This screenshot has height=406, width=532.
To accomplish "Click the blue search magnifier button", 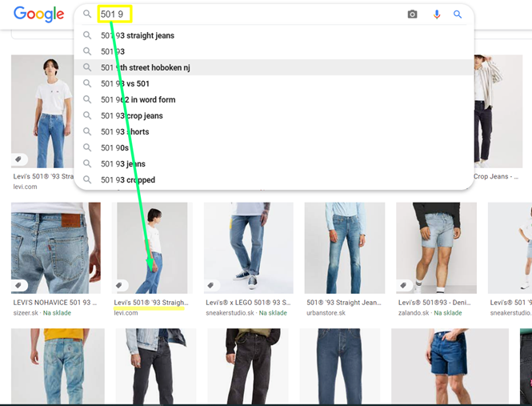I will click(458, 14).
